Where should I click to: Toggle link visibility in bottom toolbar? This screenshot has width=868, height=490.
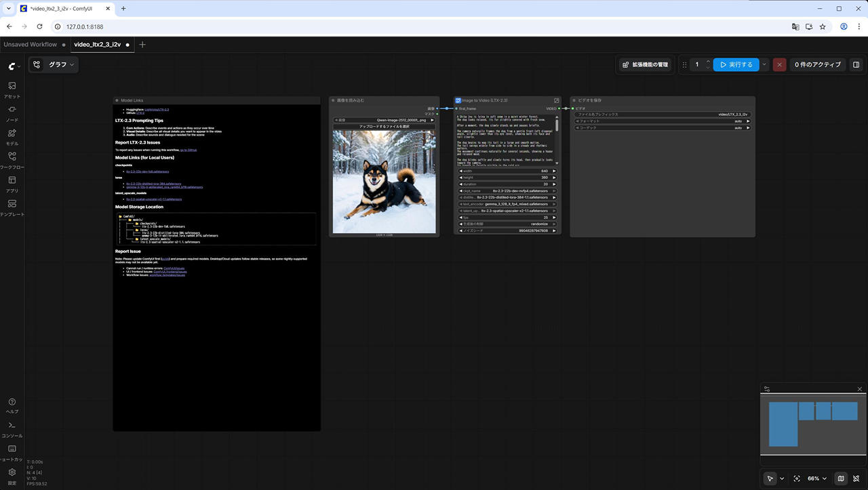pyautogui.click(x=857, y=478)
